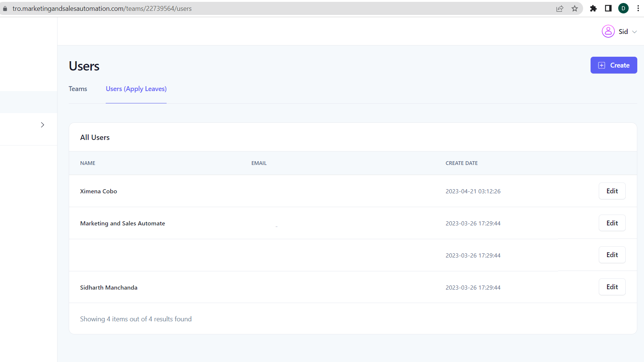Viewport: 644px width, 362px height.
Task: Open the browser extensions puzzle icon
Action: [x=593, y=9]
